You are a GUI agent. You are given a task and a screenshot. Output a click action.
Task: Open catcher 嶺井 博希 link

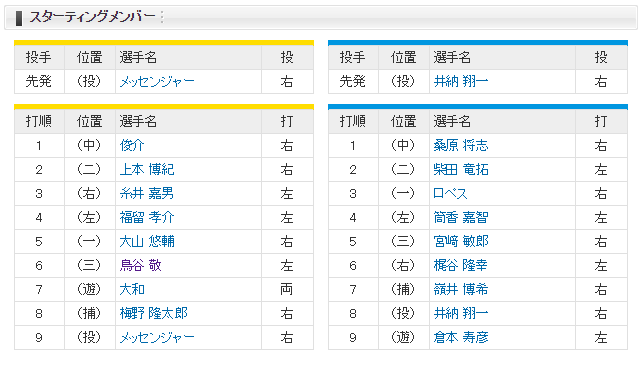461,289
